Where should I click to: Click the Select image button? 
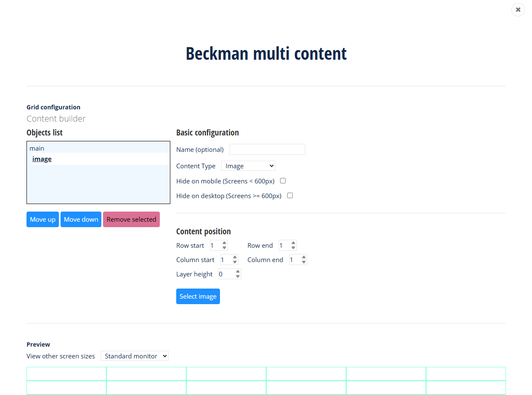[x=198, y=296]
